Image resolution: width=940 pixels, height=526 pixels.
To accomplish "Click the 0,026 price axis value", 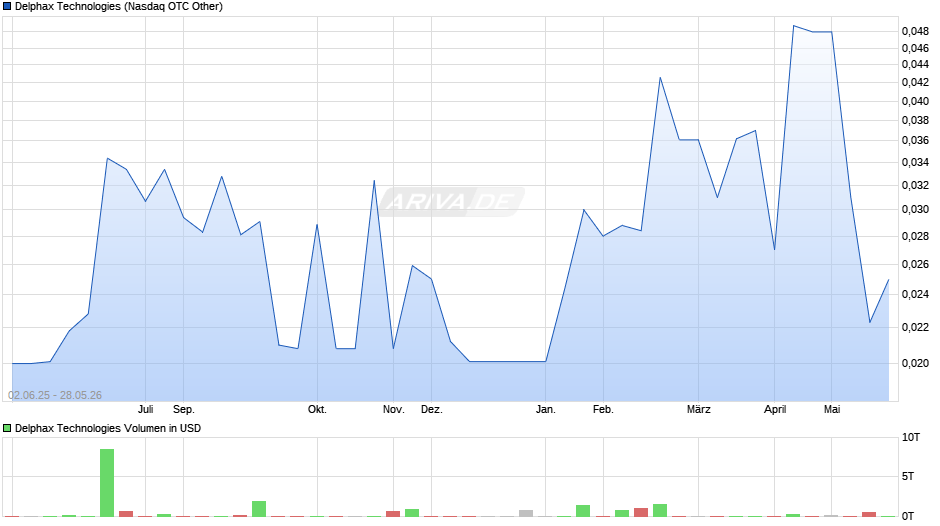I will click(x=915, y=264).
